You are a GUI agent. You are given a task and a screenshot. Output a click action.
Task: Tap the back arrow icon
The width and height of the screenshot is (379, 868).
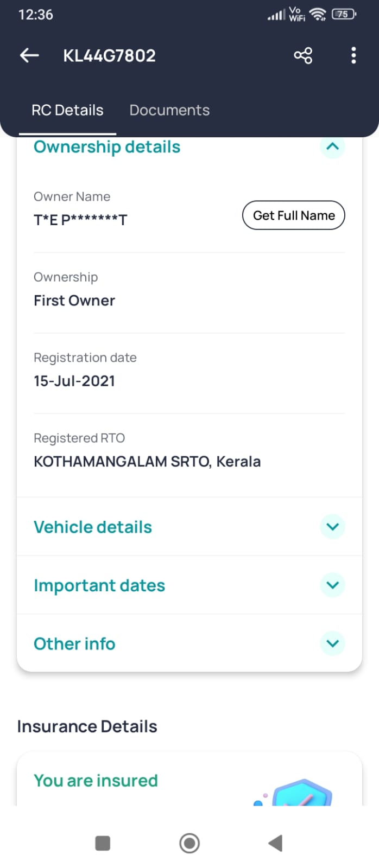tap(29, 55)
